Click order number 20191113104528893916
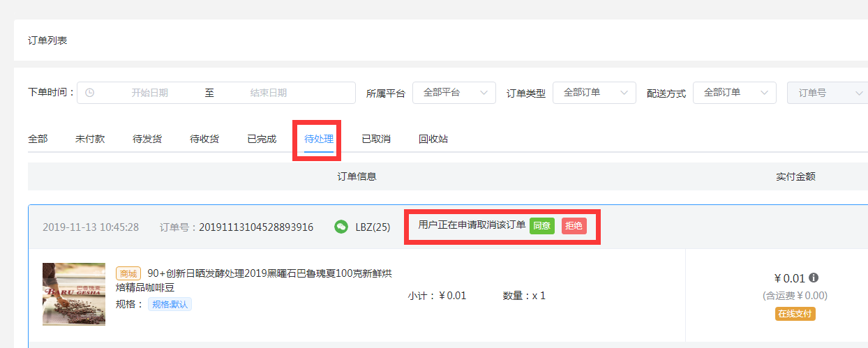This screenshot has width=868, height=348. tap(256, 227)
